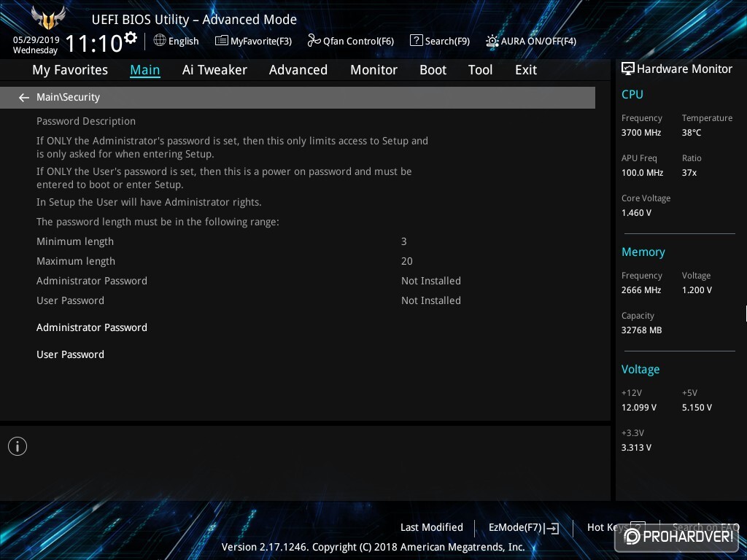Toggle AURA ON/OFF(F4)
747x560 pixels.
[x=538, y=42]
